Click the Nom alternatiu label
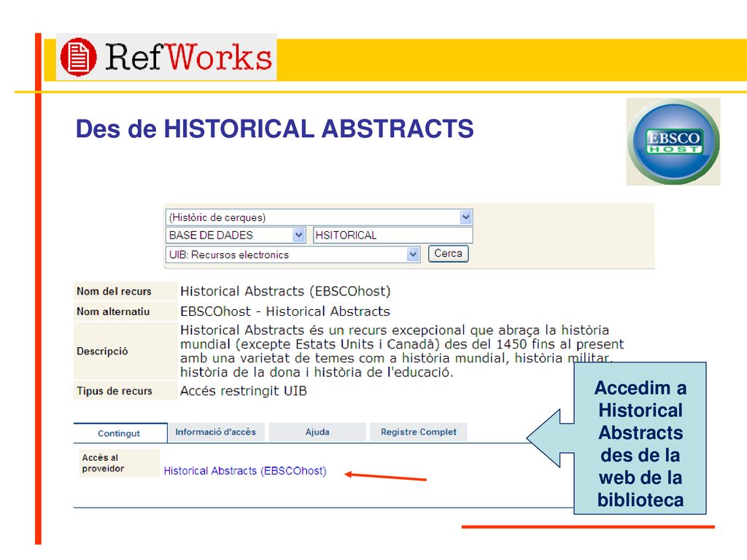Screen dimensions: 747x560 point(113,311)
